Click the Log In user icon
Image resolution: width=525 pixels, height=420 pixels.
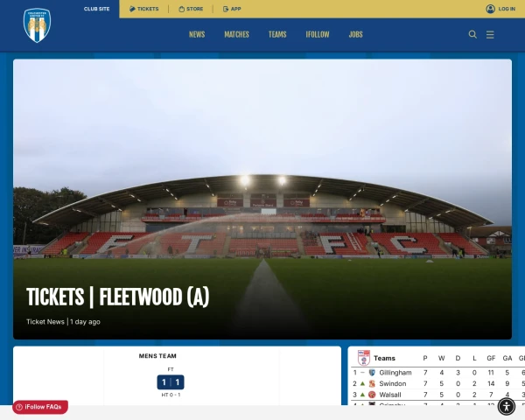pos(491,9)
